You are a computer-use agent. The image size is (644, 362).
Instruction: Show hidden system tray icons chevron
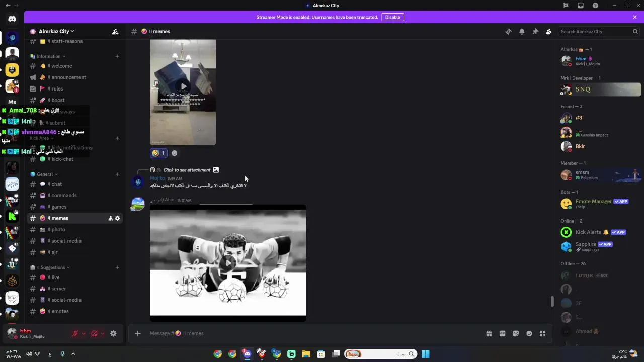(73, 354)
